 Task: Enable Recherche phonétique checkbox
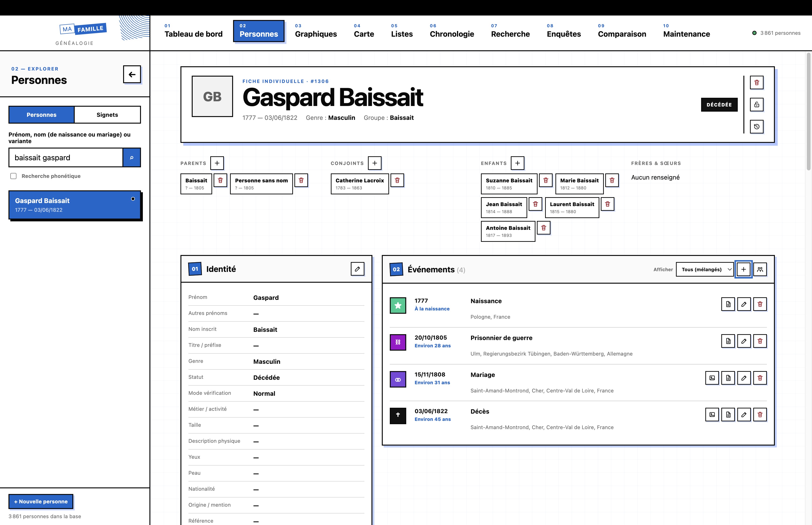click(x=13, y=176)
